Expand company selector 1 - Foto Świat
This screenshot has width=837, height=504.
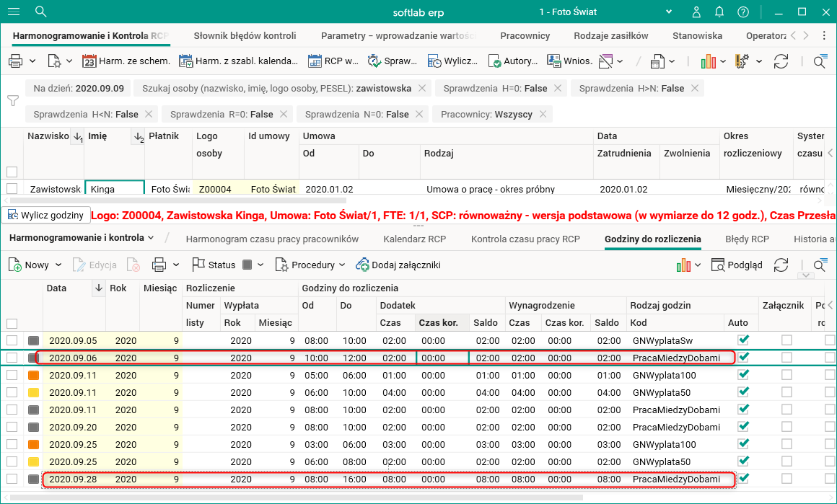[669, 12]
